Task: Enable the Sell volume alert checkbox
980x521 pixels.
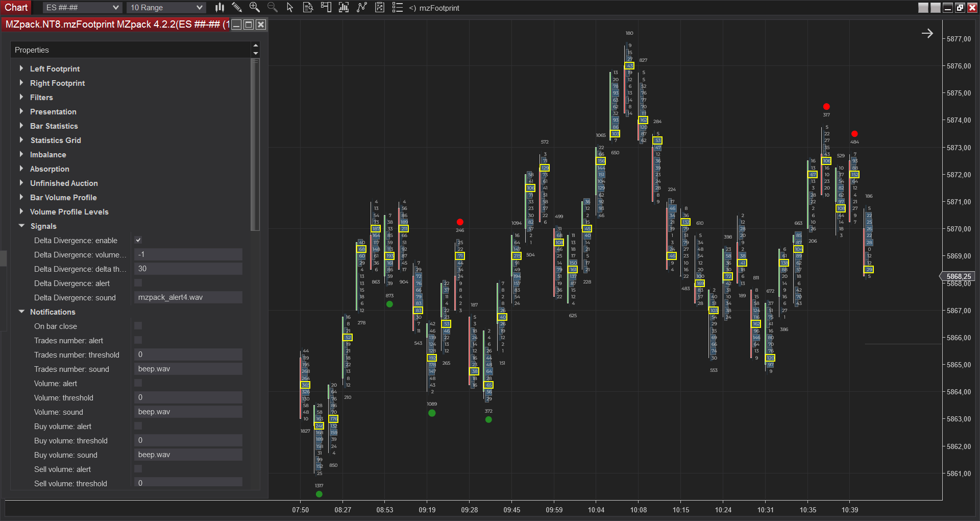Action: click(138, 469)
